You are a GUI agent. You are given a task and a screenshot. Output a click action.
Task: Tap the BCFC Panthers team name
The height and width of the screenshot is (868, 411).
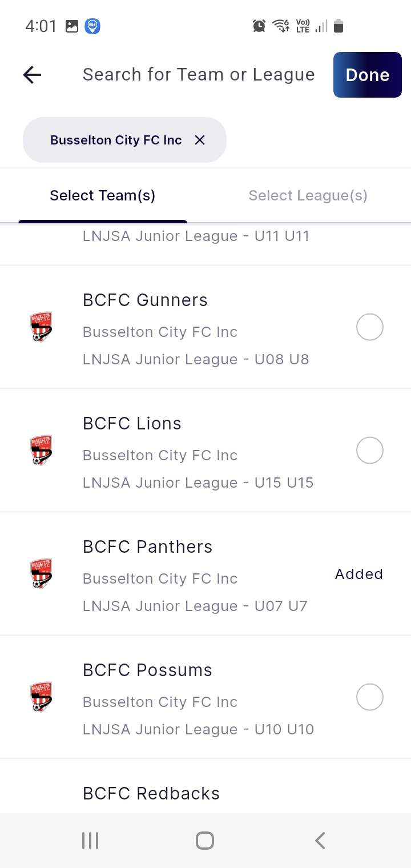(x=147, y=546)
